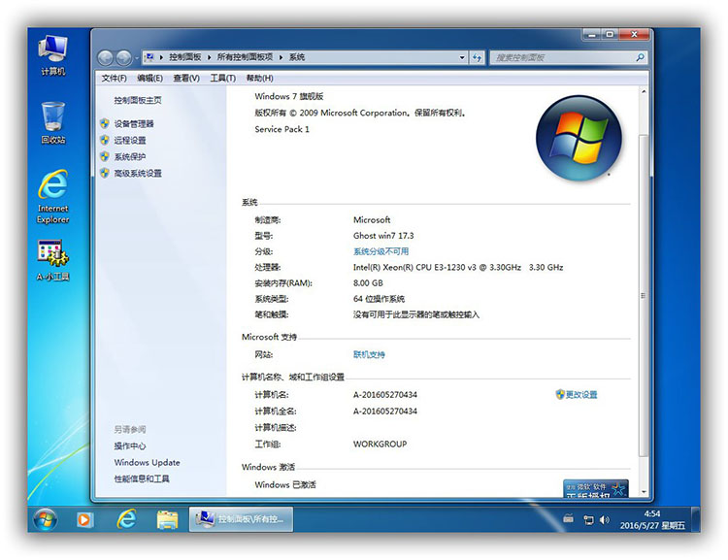728x560 pixels.
Task: Click the refresh button beside address bar
Action: point(477,57)
